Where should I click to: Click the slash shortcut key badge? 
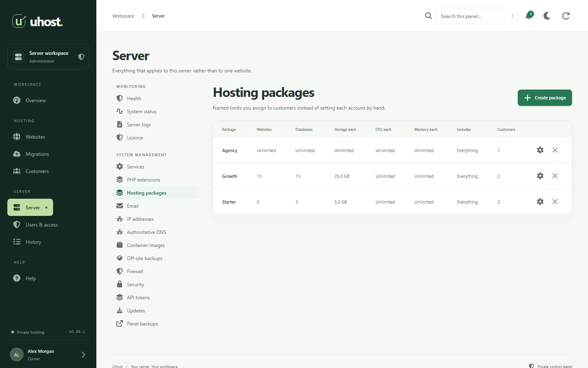[513, 16]
